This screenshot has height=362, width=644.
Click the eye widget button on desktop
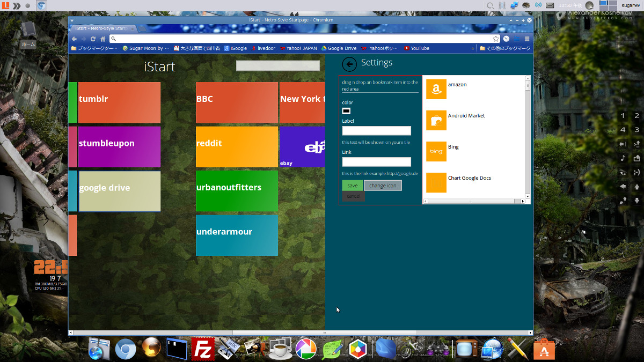[623, 172]
